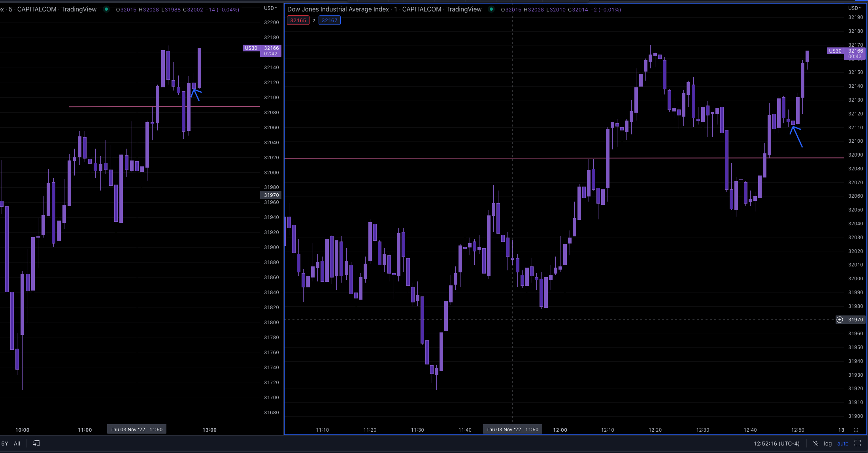
Task: Toggle fullscreen with the brackets icon
Action: (x=857, y=443)
